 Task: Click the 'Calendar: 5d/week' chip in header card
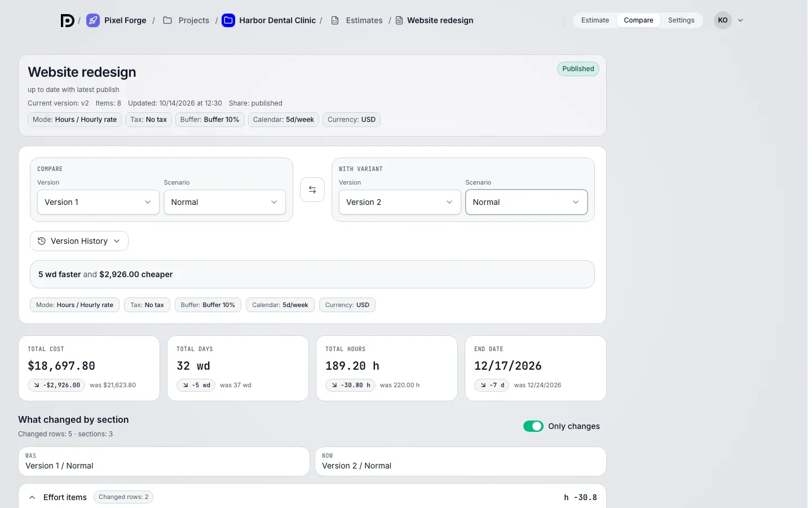coord(284,120)
